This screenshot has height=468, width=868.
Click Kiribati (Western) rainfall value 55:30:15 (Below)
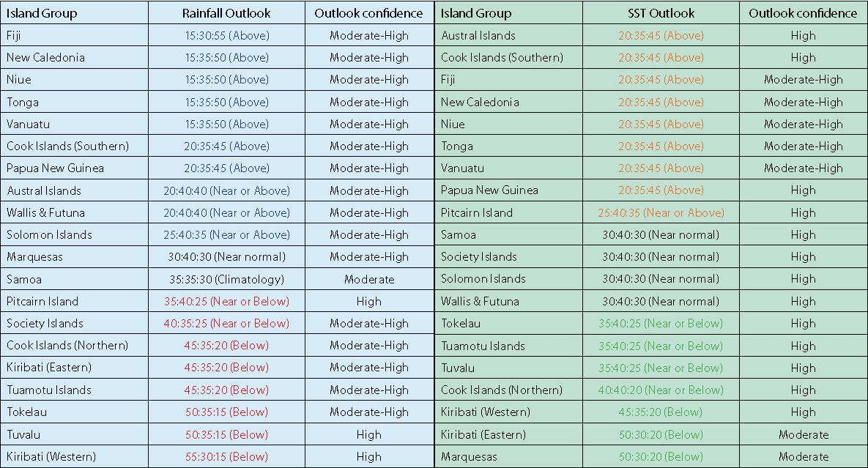coord(226,456)
